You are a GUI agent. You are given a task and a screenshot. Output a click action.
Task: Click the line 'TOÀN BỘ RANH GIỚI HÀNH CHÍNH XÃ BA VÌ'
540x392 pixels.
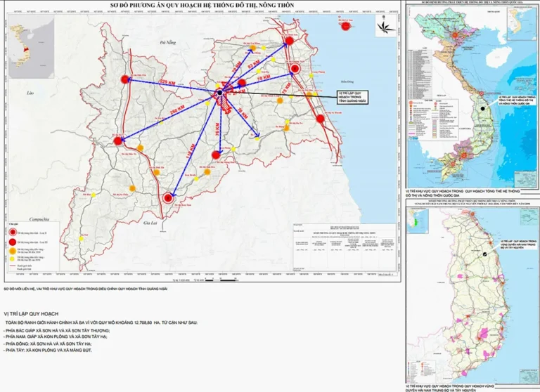pos(101,323)
